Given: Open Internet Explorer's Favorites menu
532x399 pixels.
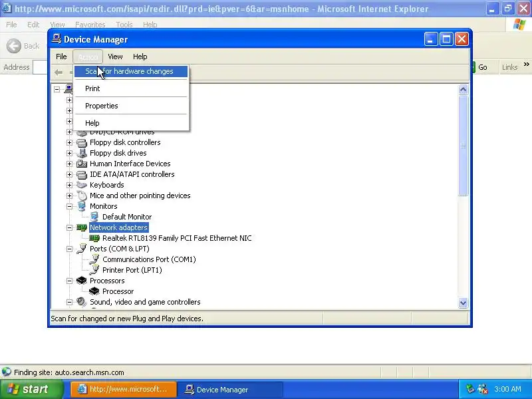Looking at the screenshot, I should [90, 25].
